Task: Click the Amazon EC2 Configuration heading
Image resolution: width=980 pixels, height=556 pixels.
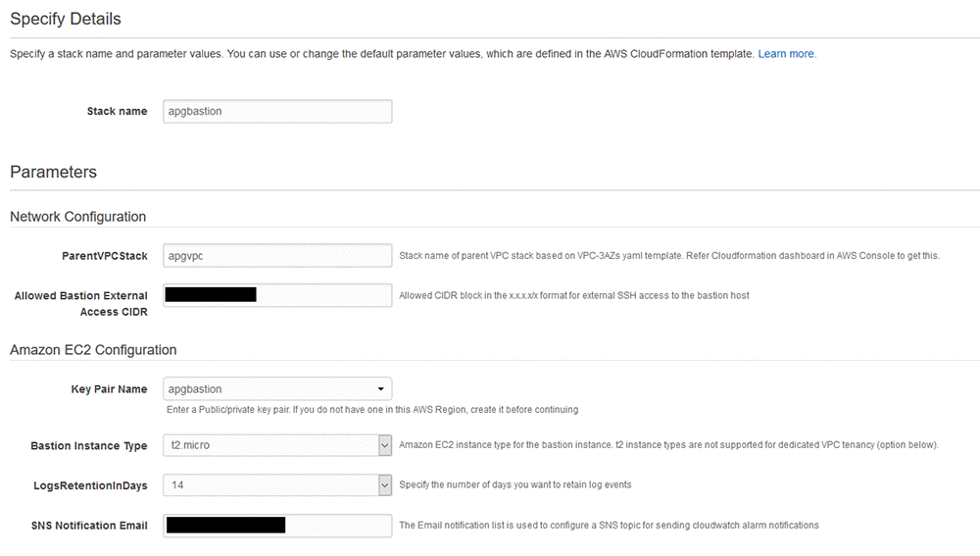Action: click(93, 350)
